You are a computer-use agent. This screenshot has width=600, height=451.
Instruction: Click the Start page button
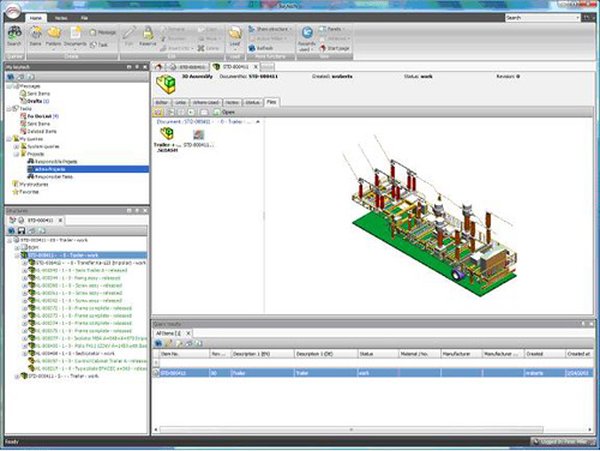click(x=334, y=48)
